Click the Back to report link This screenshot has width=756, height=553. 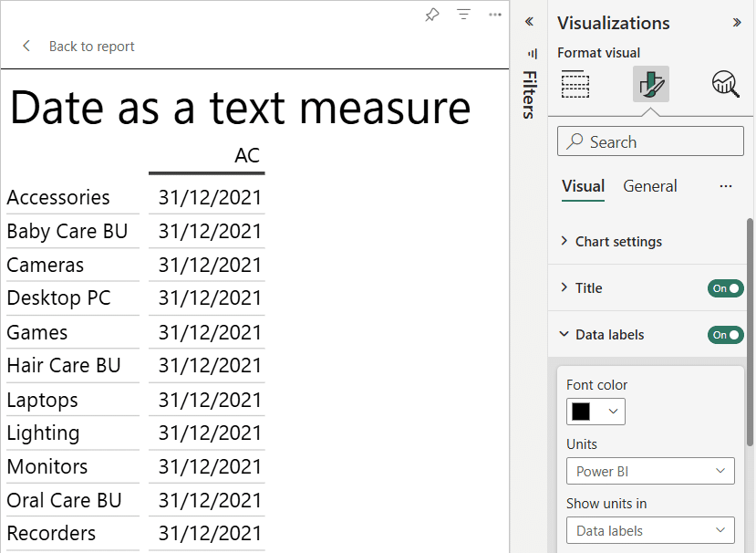click(91, 47)
